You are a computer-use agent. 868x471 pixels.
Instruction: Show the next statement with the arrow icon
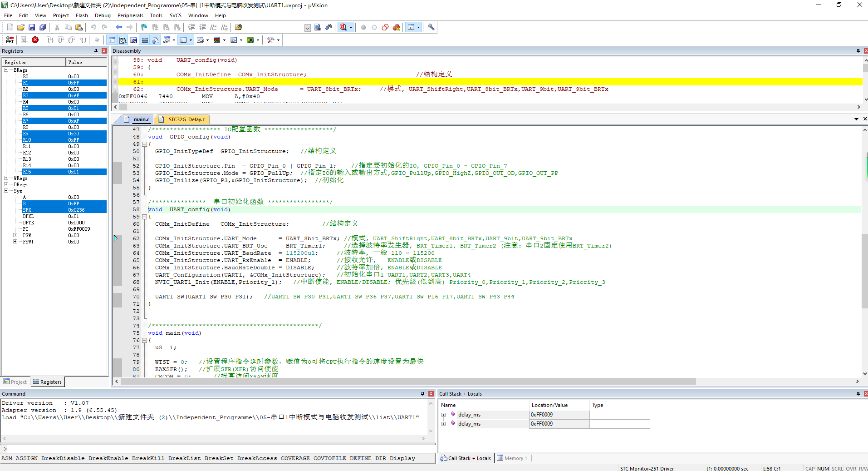click(97, 40)
